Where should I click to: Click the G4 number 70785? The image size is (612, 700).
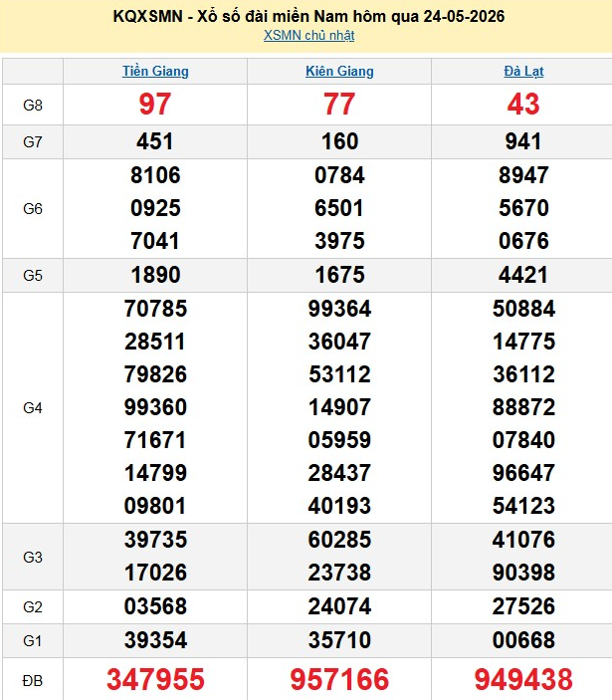(155, 309)
